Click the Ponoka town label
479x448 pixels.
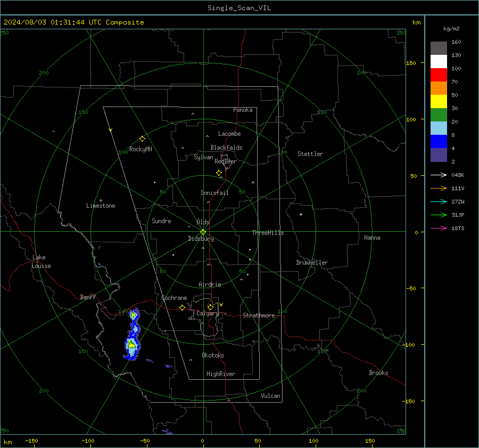(243, 110)
